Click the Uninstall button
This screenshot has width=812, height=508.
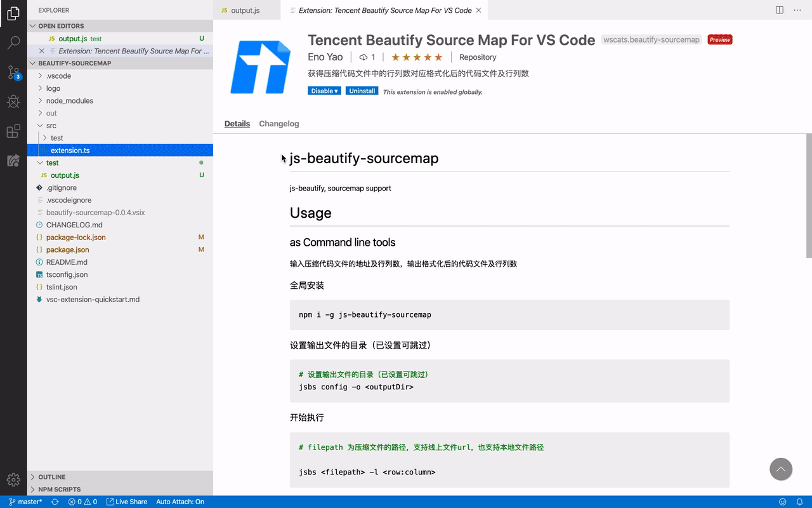tap(362, 91)
